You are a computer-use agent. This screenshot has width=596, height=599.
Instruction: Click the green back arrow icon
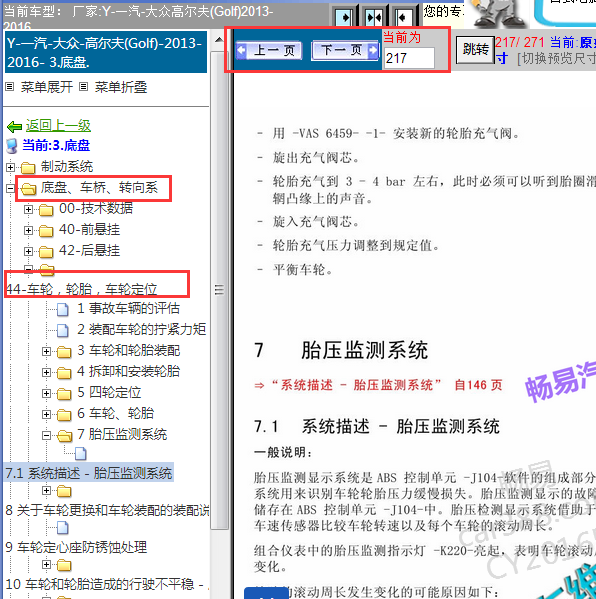pos(15,126)
